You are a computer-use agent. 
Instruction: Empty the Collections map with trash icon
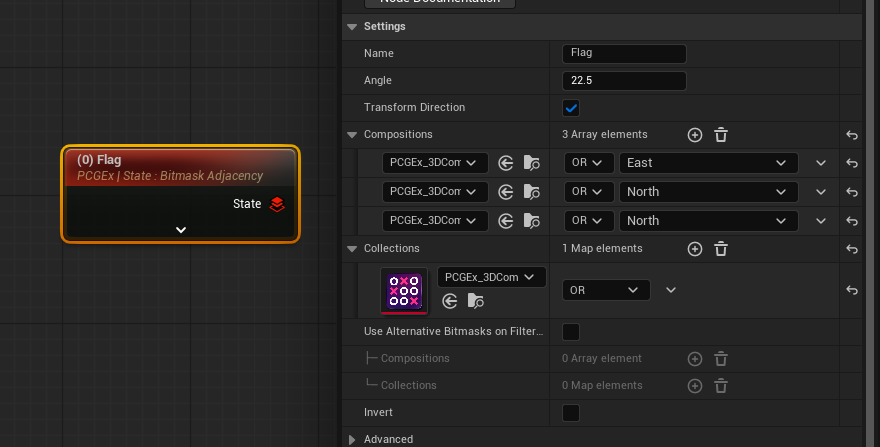(x=720, y=249)
